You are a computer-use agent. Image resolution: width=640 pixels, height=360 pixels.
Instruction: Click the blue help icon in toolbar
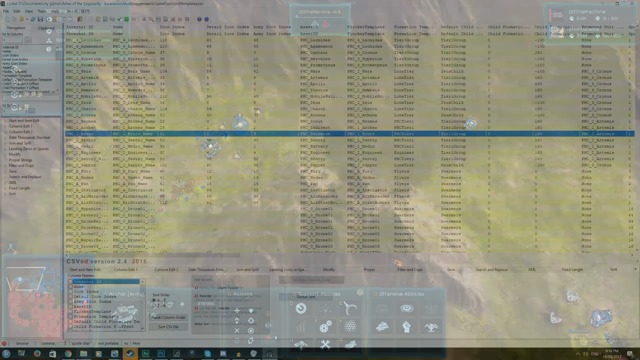[199, 19]
